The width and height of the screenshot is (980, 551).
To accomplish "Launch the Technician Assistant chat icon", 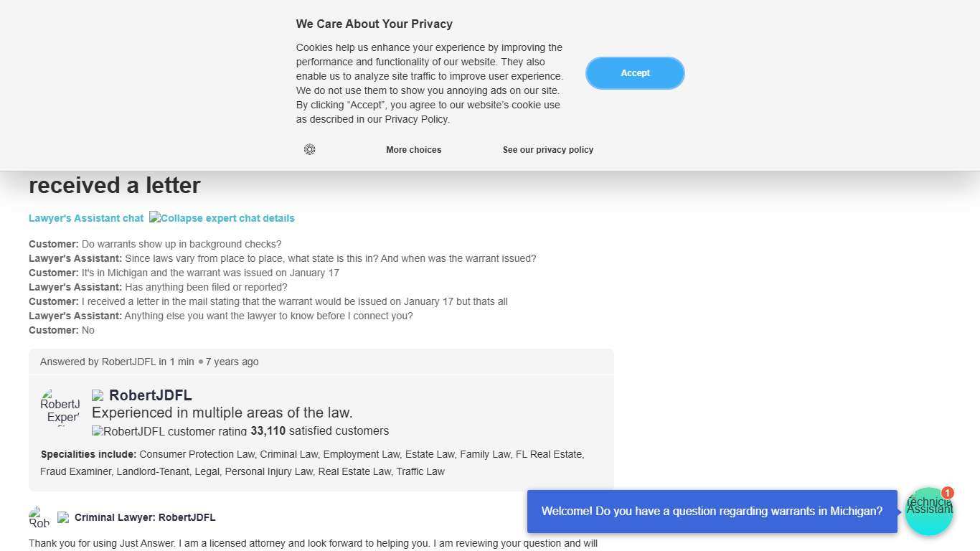I will tap(928, 513).
